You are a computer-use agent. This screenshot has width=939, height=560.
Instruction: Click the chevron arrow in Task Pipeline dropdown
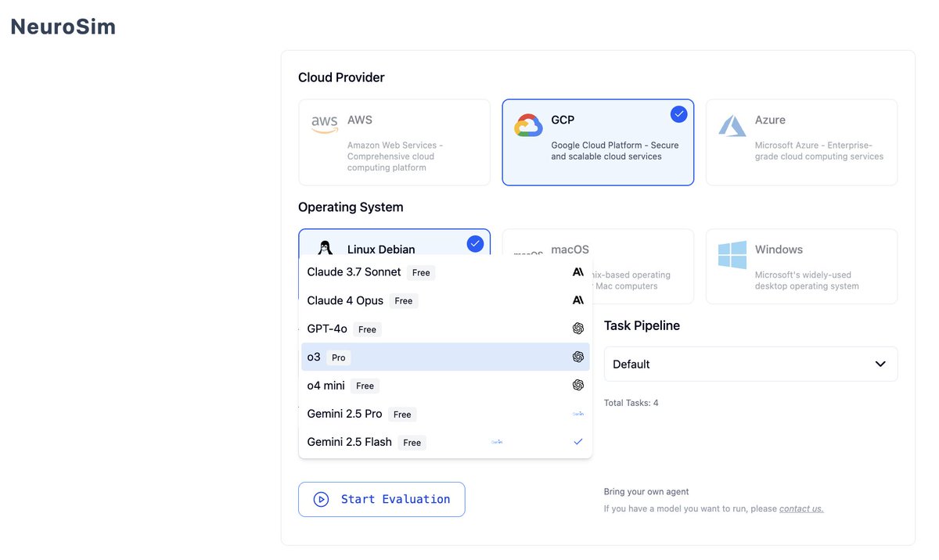pyautogui.click(x=880, y=364)
